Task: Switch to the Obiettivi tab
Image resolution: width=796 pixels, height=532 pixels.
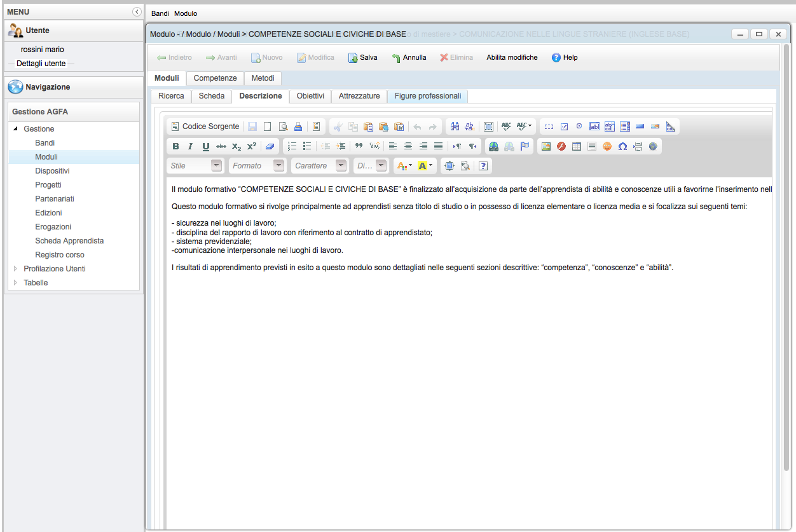Action: [310, 96]
